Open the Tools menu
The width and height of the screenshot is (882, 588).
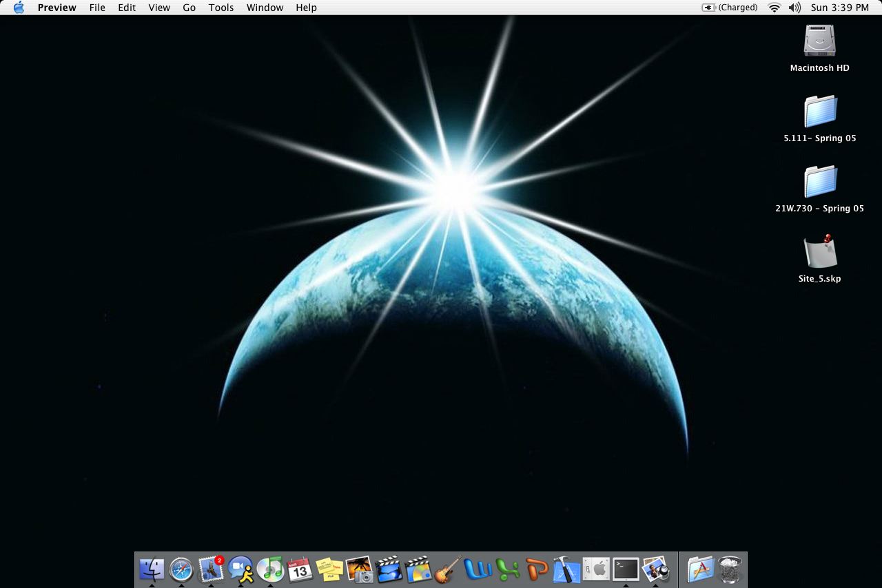[221, 8]
